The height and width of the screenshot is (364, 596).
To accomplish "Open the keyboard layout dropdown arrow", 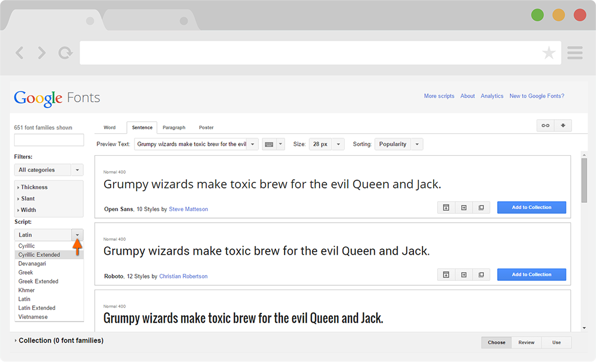I will click(x=281, y=144).
